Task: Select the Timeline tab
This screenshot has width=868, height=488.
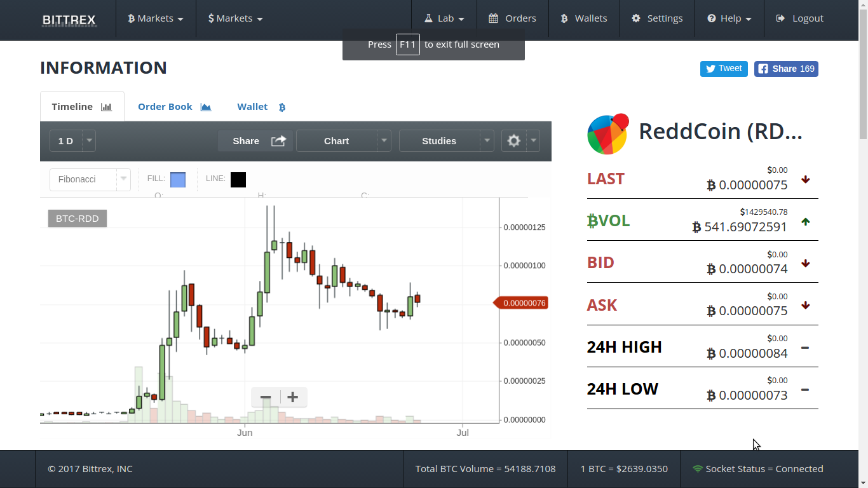Action: click(82, 107)
